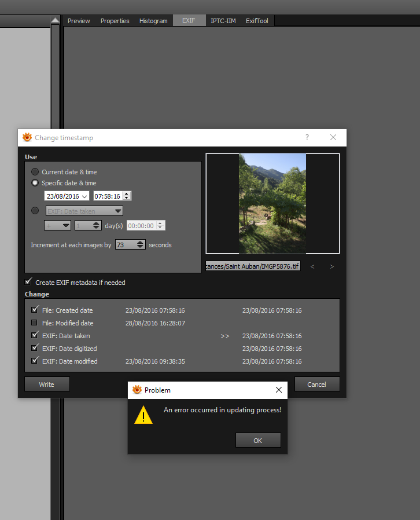
Task: Click the '>>' arrows in Date taken row
Action: pyautogui.click(x=225, y=336)
